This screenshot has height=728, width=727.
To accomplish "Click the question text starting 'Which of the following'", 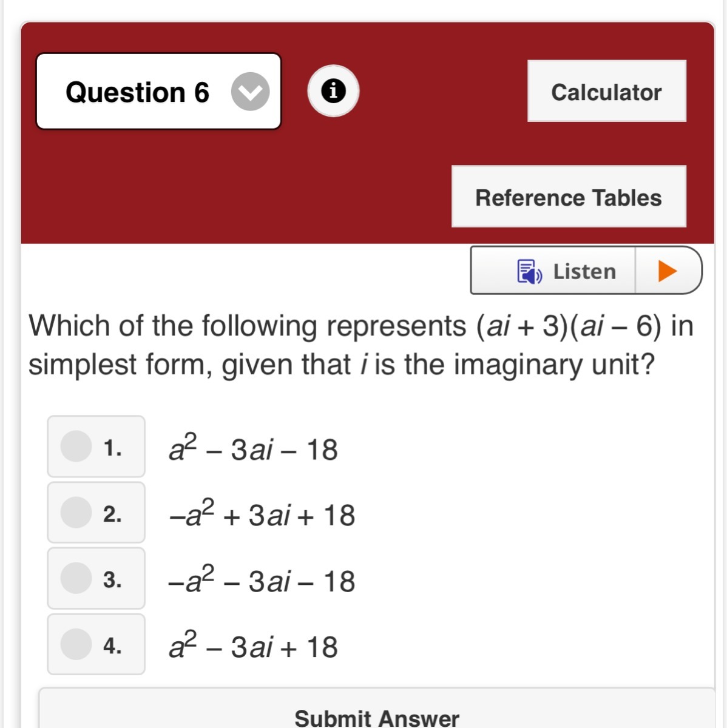I will (x=361, y=345).
